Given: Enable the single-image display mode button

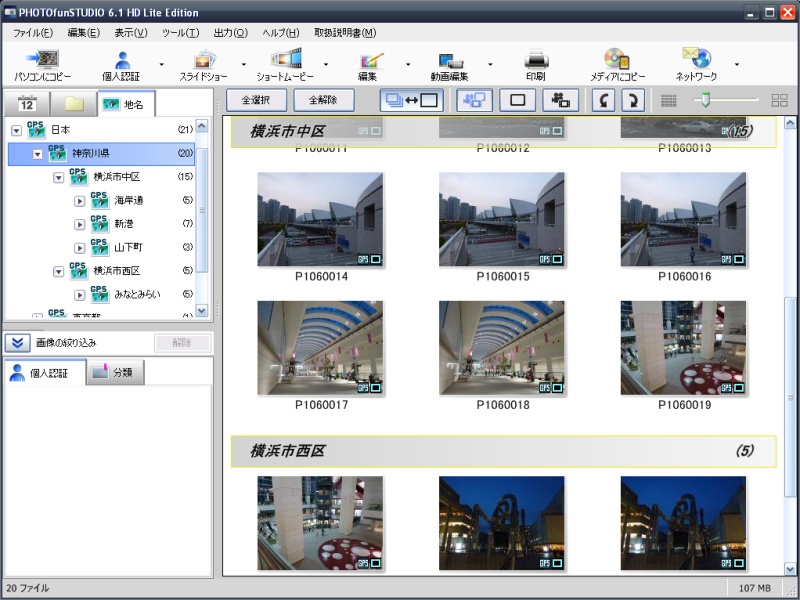Looking at the screenshot, I should point(517,100).
